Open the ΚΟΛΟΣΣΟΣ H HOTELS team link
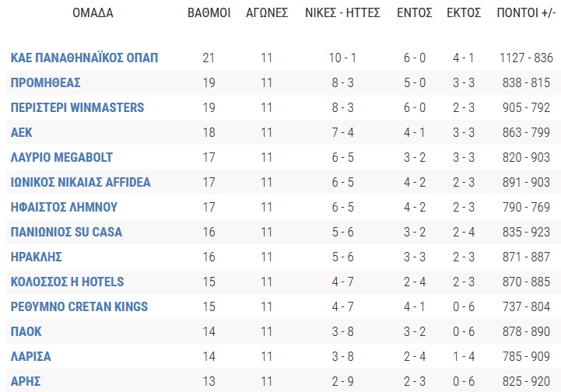The height and width of the screenshot is (392, 561). 67,282
